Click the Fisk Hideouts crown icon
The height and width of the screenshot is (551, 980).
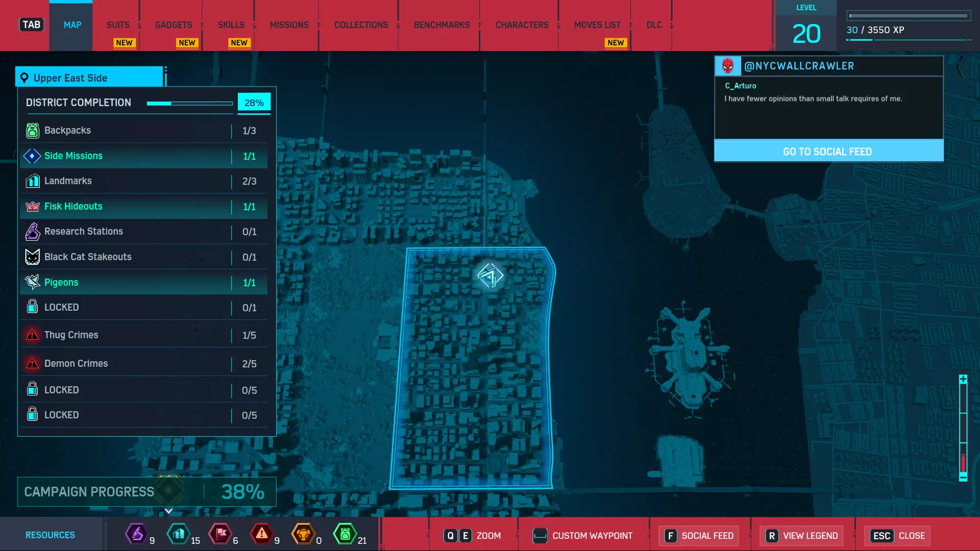pyautogui.click(x=32, y=207)
